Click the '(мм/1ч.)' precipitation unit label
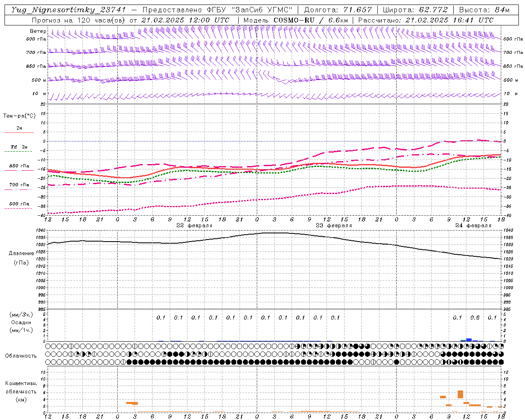 [x=21, y=330]
